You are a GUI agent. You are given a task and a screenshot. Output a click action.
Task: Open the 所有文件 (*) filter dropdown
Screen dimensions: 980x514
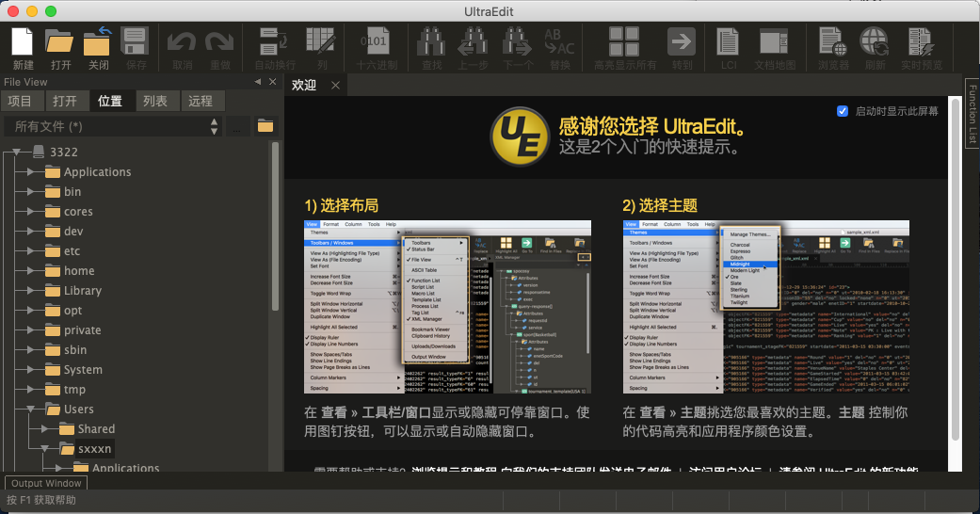coord(113,126)
